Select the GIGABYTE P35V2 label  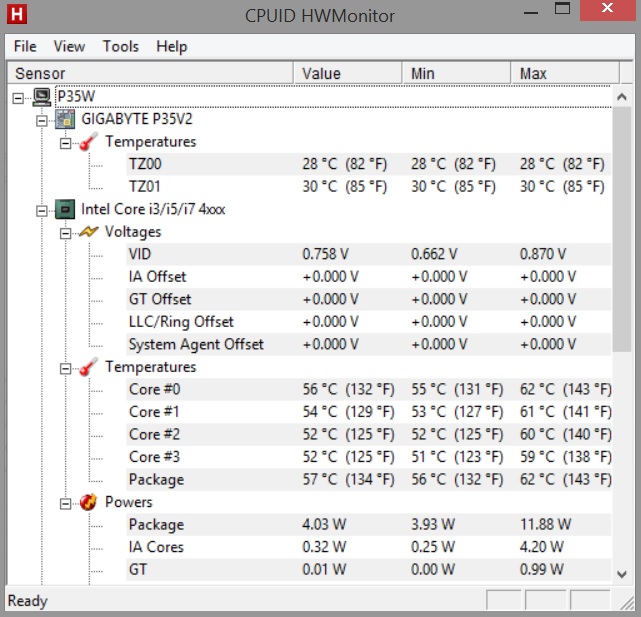(x=137, y=119)
